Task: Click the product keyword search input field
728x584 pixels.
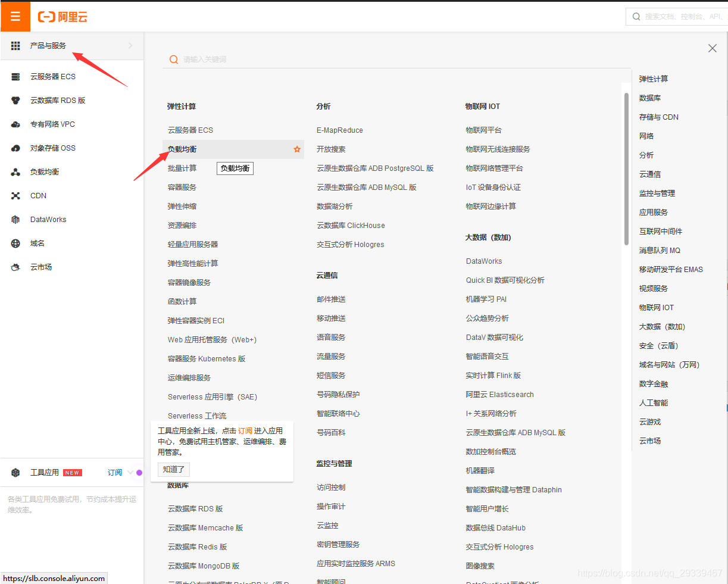Action: coord(298,60)
